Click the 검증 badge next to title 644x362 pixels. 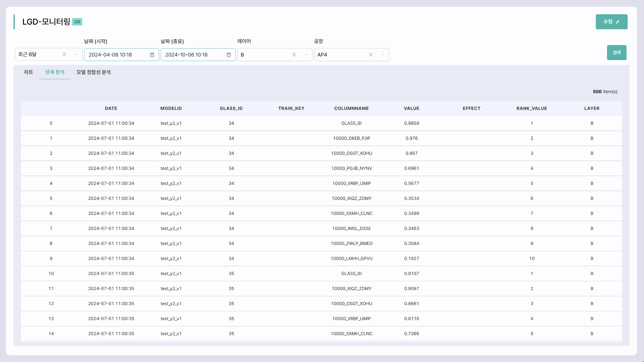pos(77,22)
